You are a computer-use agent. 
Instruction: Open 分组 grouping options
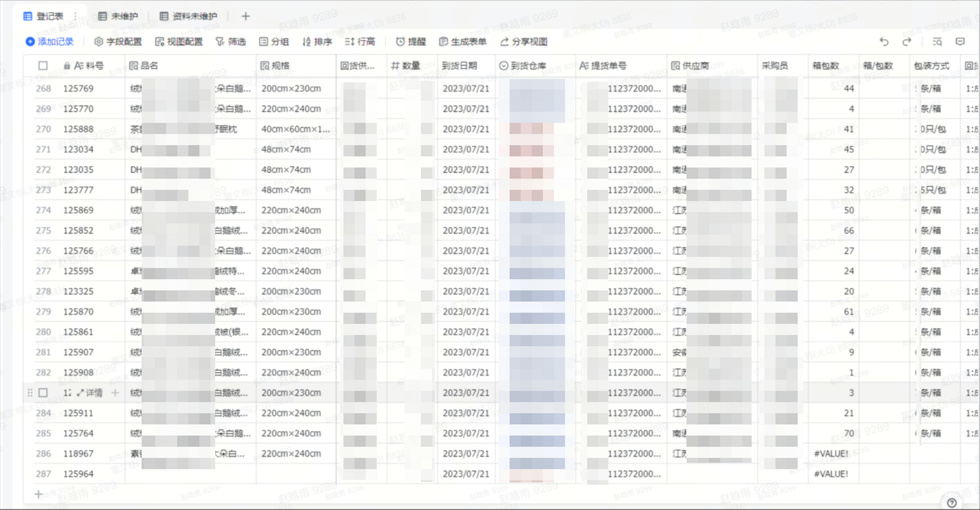pyautogui.click(x=274, y=42)
